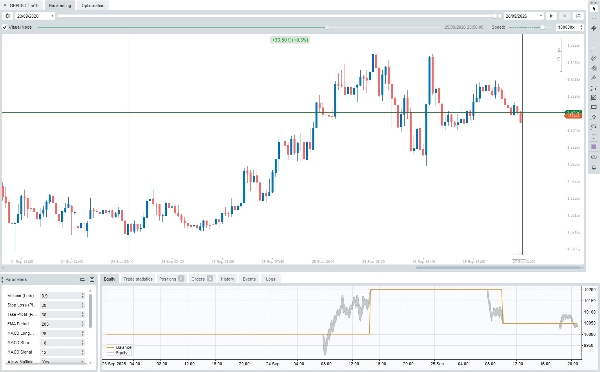Click the four-corner brackets icon in right toolbar

click(593, 88)
